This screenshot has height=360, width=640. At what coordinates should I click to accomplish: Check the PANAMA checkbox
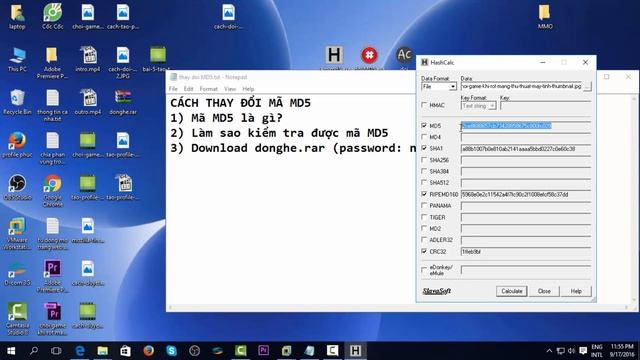pos(424,205)
